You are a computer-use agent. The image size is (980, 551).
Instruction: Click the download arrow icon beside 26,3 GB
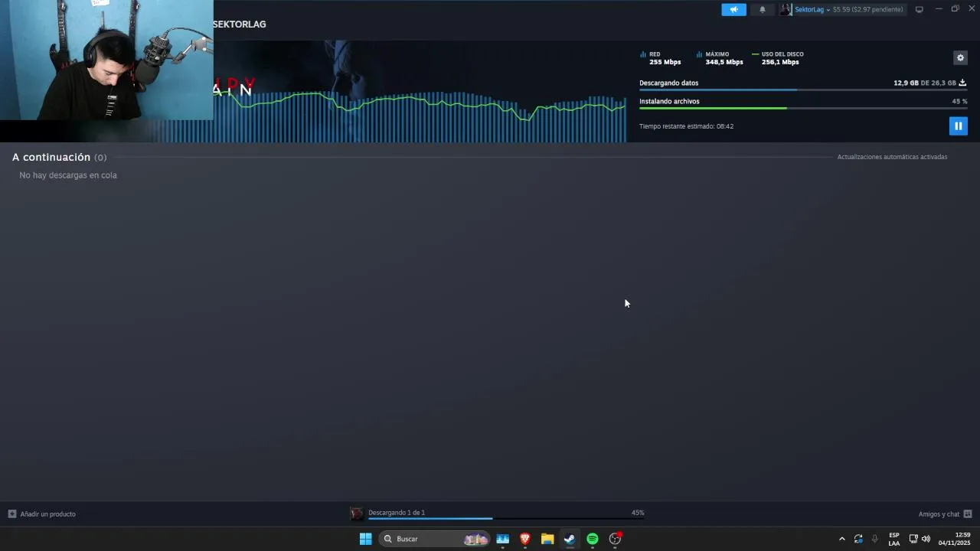tap(962, 83)
